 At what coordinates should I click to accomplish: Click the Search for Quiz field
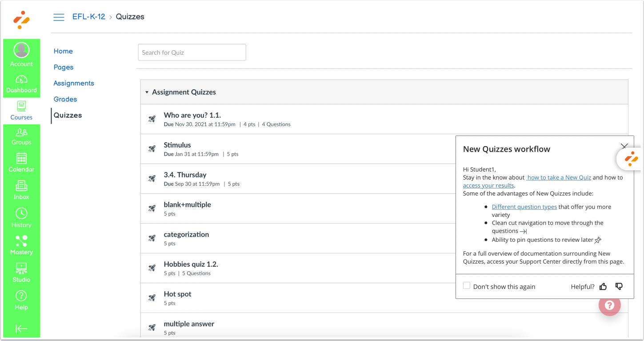192,52
